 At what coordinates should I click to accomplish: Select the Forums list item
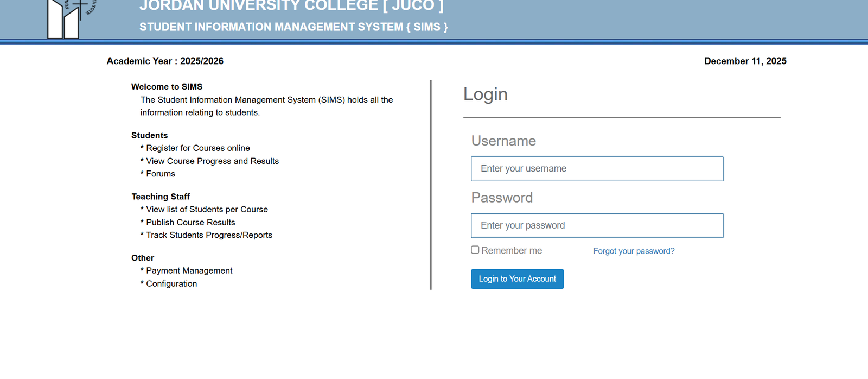click(161, 174)
